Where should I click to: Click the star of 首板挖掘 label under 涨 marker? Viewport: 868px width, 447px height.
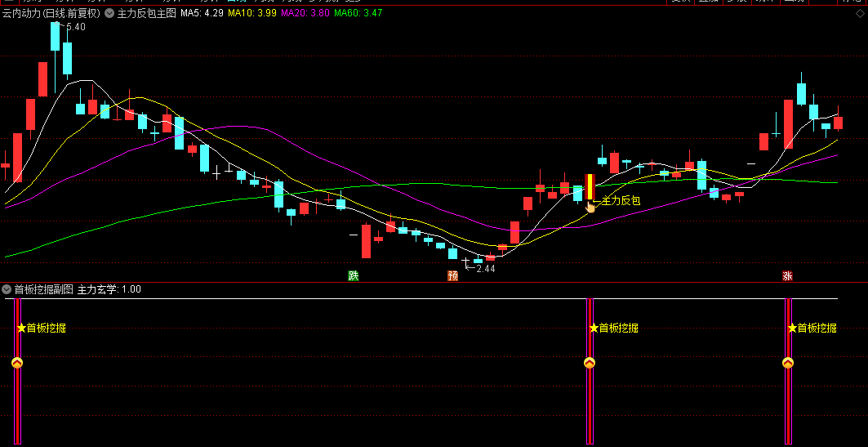tap(792, 328)
